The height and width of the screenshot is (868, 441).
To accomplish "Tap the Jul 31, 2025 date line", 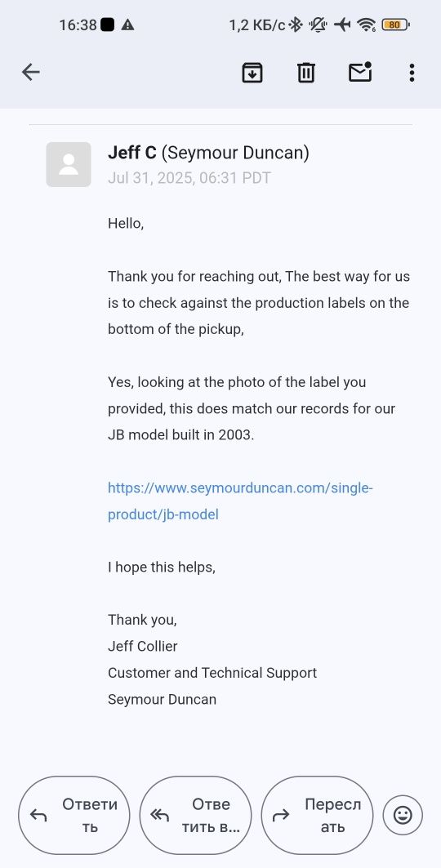I will 189,178.
